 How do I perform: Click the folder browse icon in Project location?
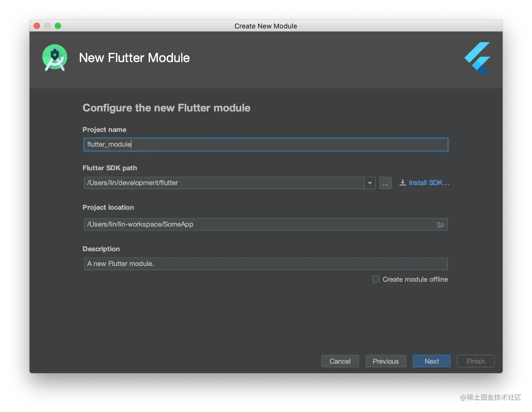coord(440,225)
